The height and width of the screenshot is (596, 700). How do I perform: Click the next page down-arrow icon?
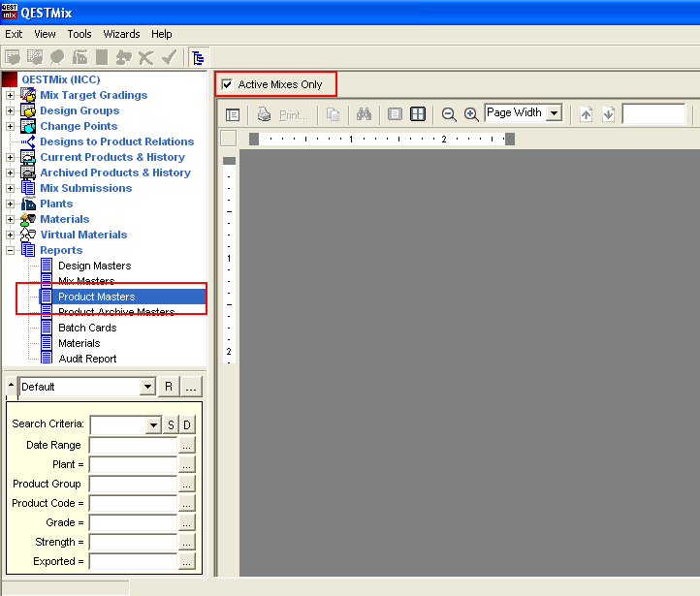(608, 114)
